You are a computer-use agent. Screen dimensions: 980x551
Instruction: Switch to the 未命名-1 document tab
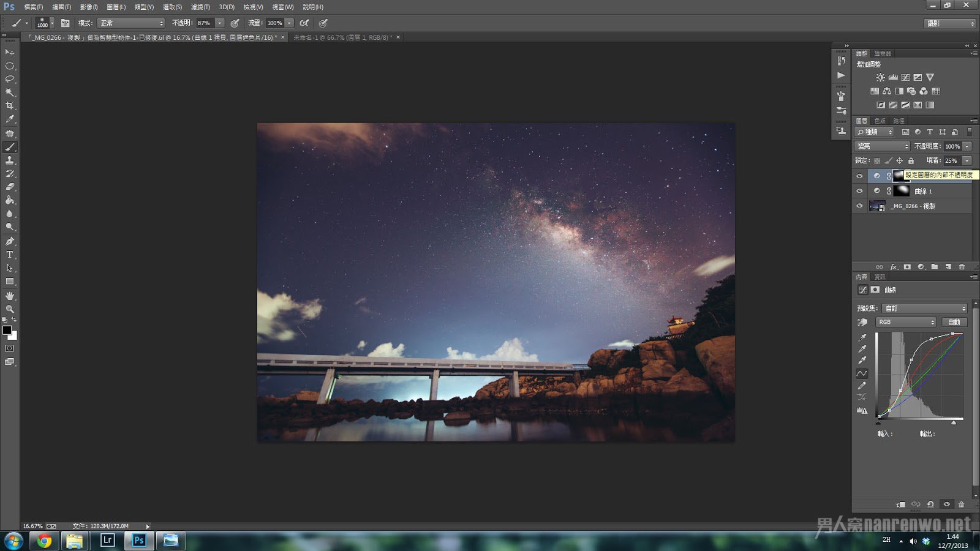click(343, 38)
